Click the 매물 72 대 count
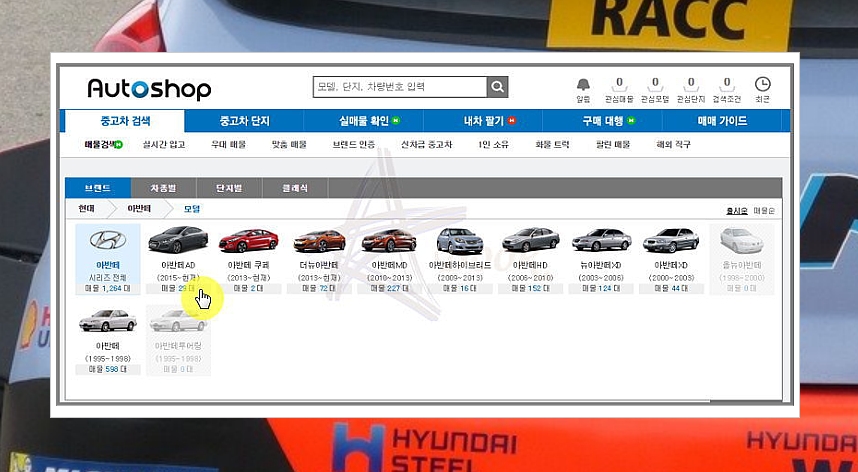 (319, 288)
